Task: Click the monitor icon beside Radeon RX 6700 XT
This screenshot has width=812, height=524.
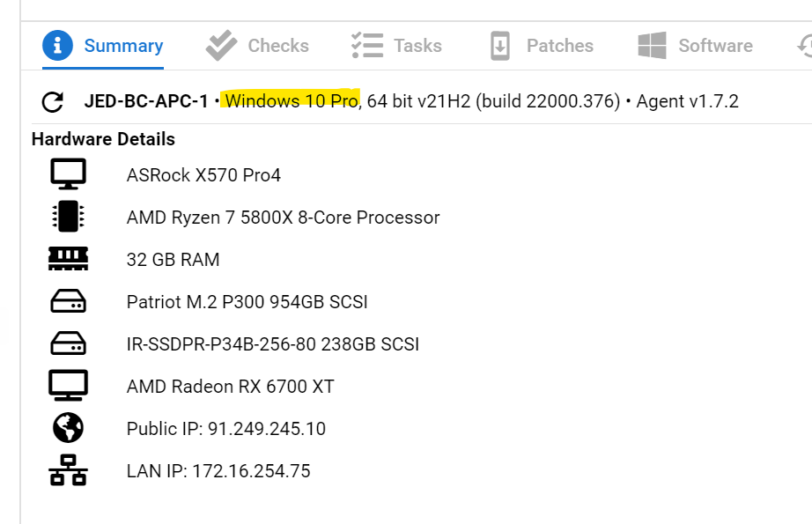Action: (68, 385)
